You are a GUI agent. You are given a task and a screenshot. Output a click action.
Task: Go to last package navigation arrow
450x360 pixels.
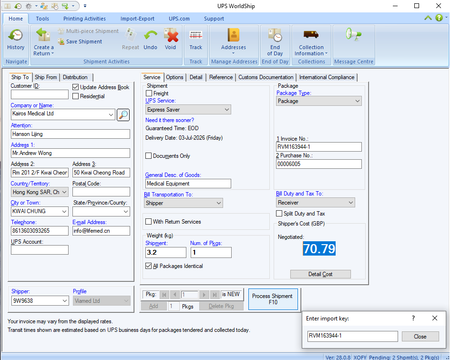[215, 294]
